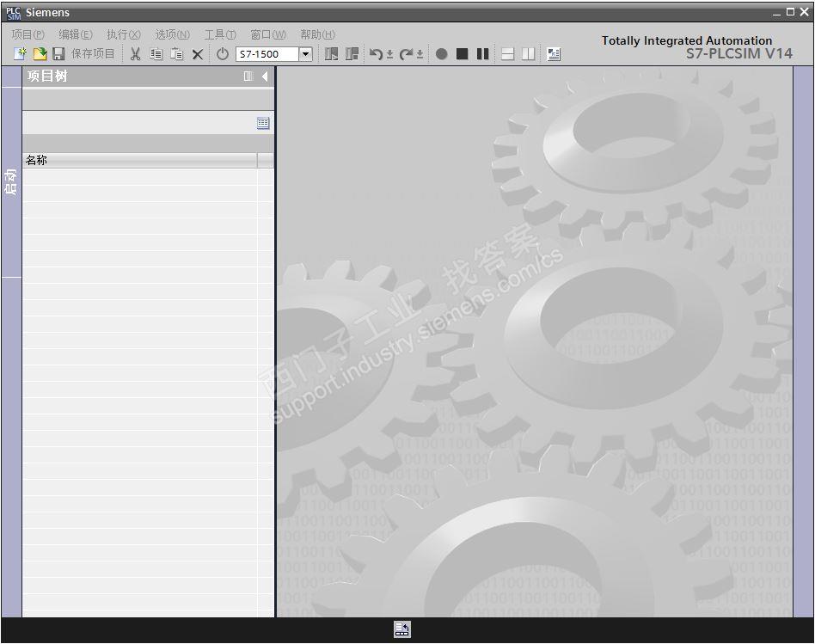Open the 窗口(W) menu
The image size is (815, 644).
coord(268,34)
